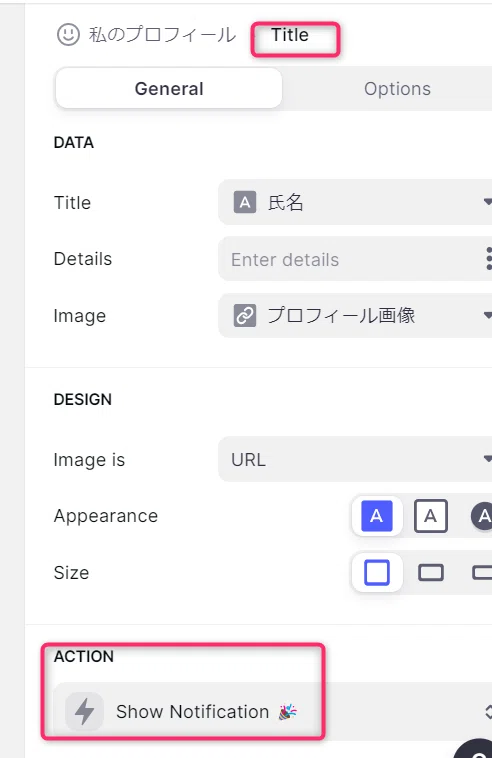Open 私のプロフィール breadcrumb
Viewport: 492px width, 758px height.
(162, 35)
